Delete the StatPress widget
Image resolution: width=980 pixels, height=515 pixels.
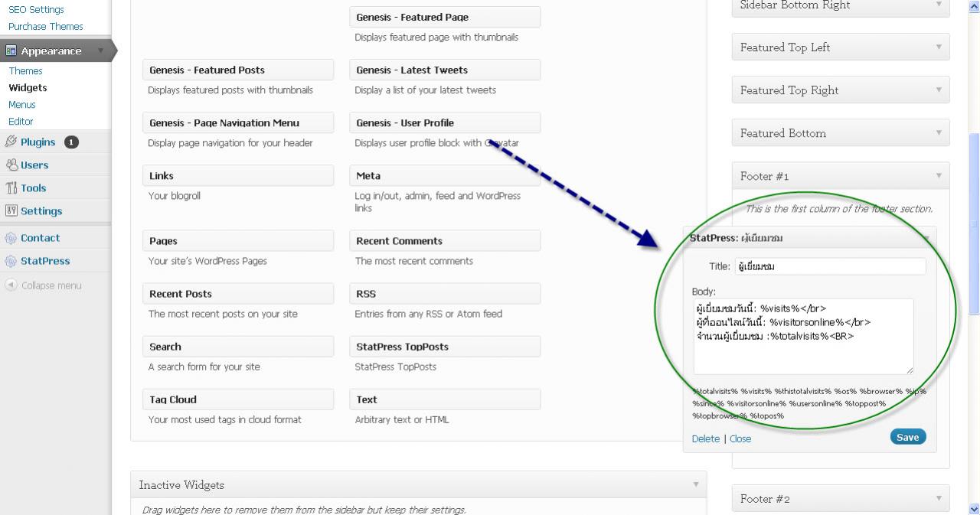pos(705,438)
